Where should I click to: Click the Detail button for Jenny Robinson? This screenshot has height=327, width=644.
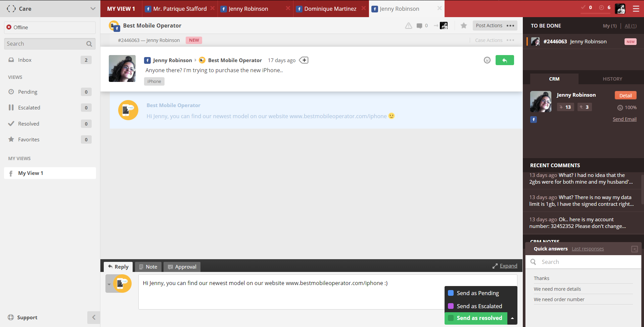tap(626, 96)
